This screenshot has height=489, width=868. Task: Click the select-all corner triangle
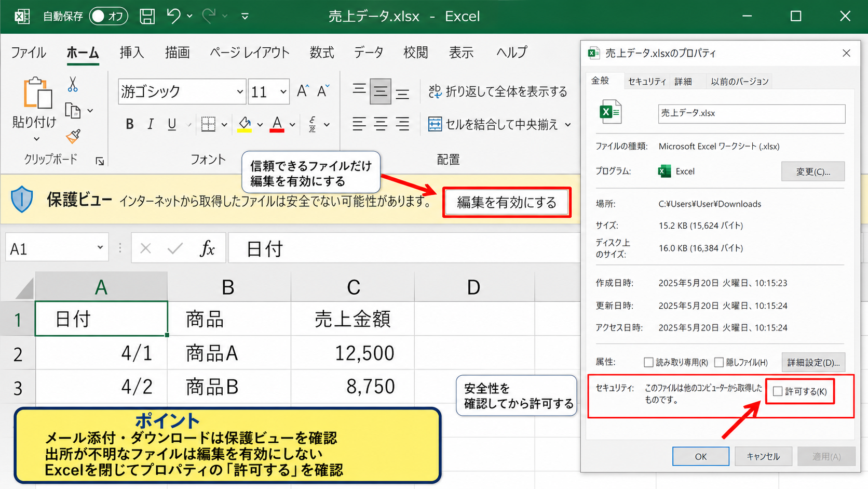point(23,288)
